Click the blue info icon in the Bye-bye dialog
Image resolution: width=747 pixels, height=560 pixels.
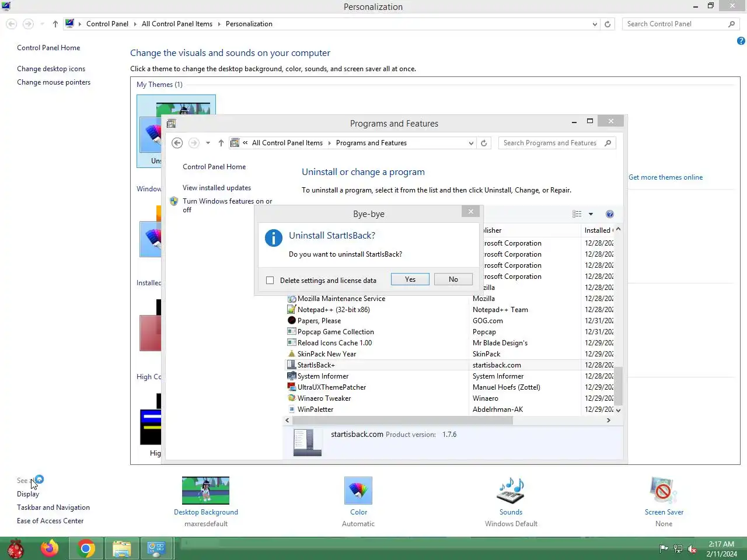[x=273, y=237]
